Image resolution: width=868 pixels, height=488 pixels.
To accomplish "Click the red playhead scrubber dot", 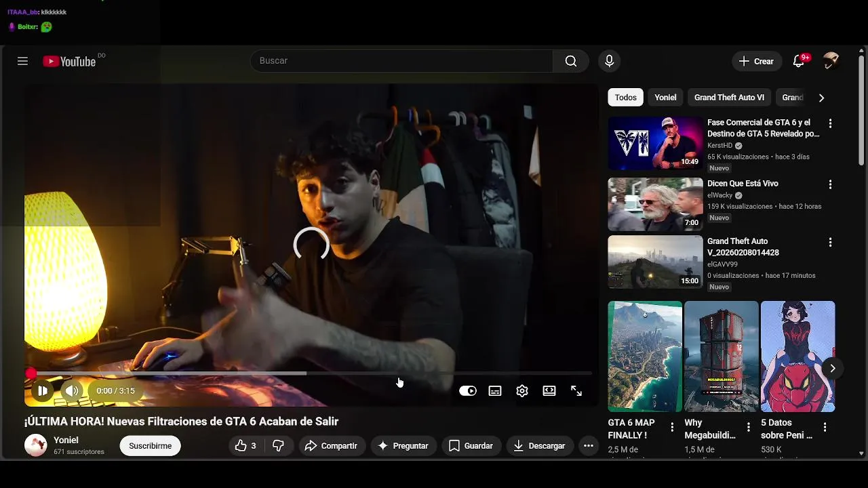I will (x=31, y=373).
